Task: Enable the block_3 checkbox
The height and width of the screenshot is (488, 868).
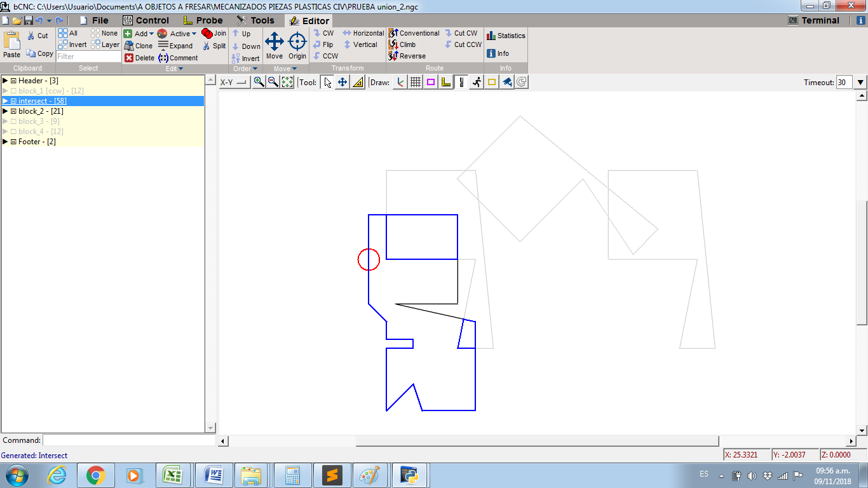Action: [13, 121]
